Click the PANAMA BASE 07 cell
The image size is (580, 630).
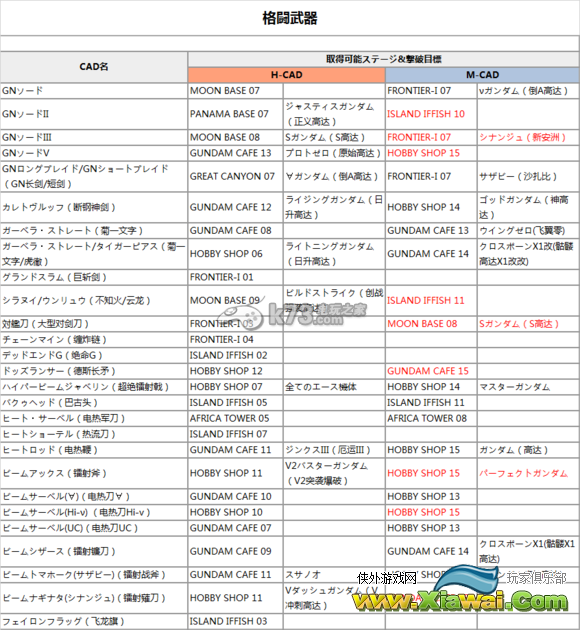click(x=235, y=114)
